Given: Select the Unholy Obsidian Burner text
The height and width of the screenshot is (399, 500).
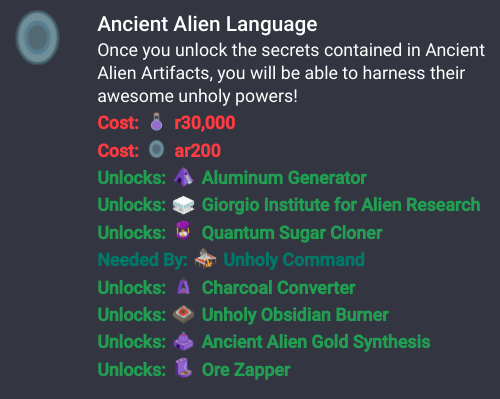Looking at the screenshot, I should [x=295, y=315].
